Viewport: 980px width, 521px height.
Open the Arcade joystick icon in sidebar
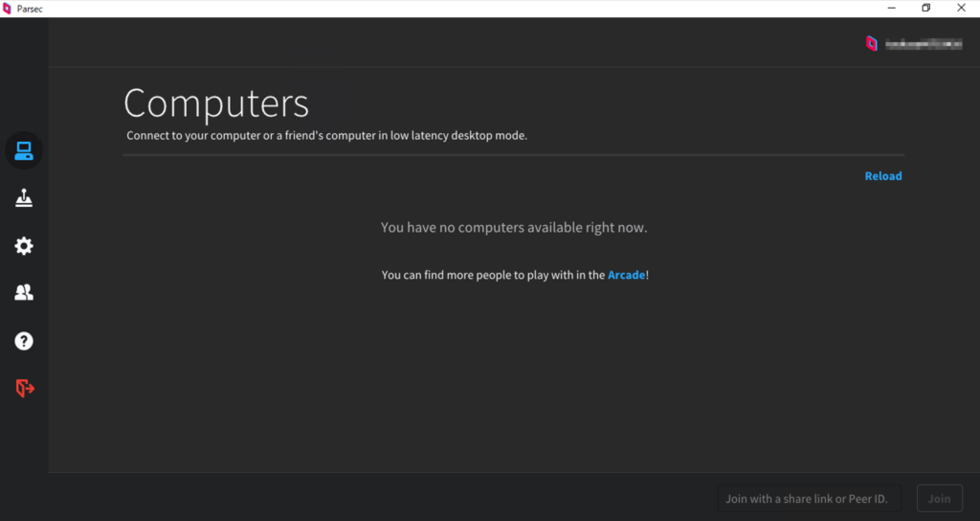coord(24,198)
